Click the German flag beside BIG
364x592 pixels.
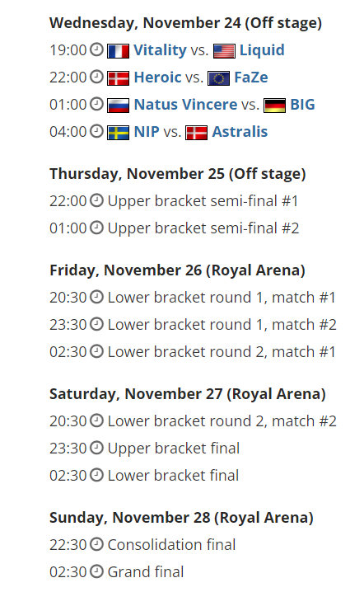[x=274, y=106]
